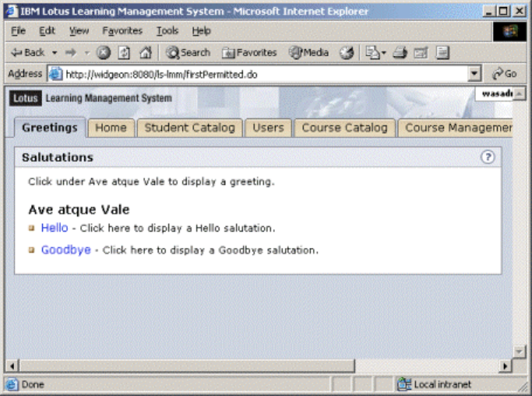
Task: Click the Internet Explorer title bar icon
Action: pos(11,11)
